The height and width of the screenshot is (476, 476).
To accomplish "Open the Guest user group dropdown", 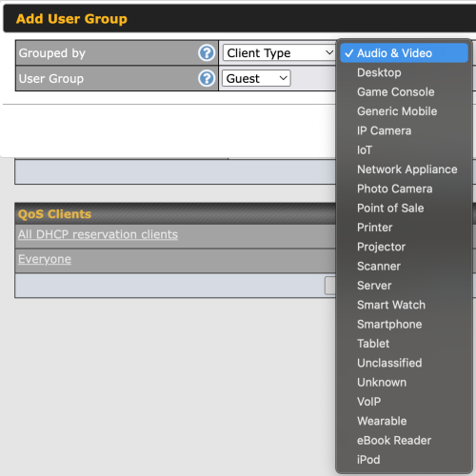I will click(x=256, y=78).
